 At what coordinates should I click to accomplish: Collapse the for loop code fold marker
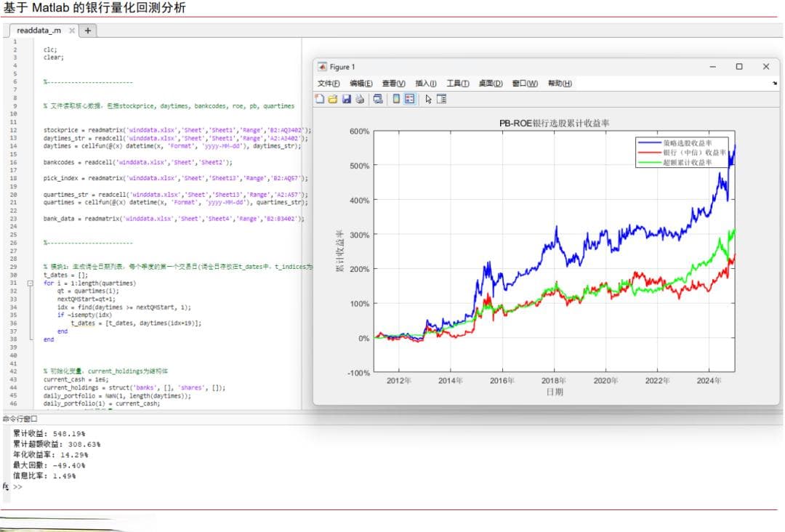tap(30, 283)
